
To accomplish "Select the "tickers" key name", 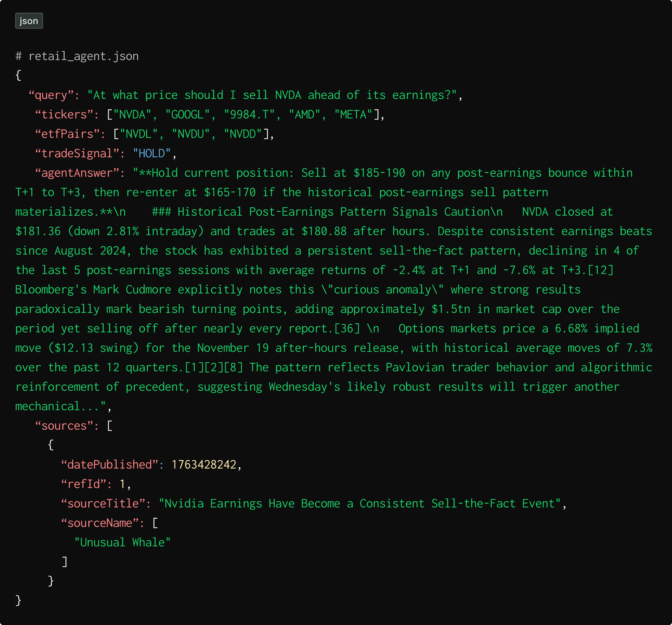I will click(64, 115).
